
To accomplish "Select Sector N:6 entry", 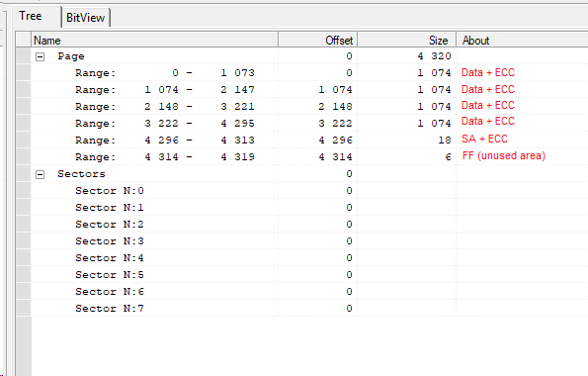I will (110, 292).
